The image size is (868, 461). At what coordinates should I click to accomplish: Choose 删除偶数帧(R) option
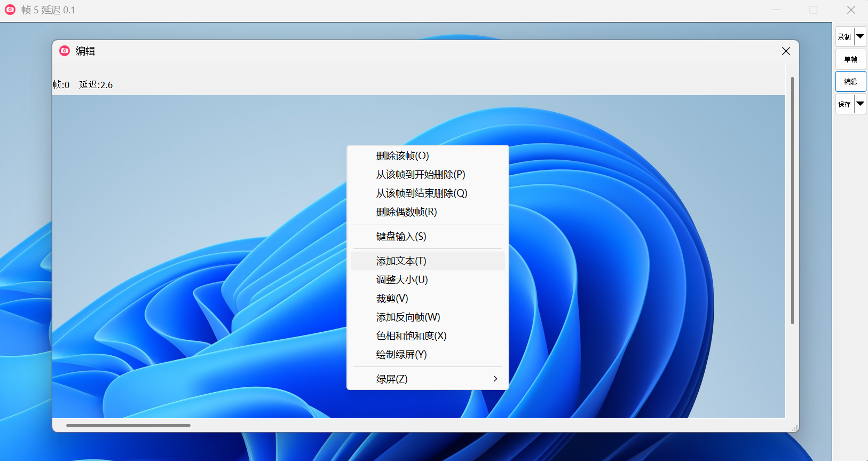[428, 212]
